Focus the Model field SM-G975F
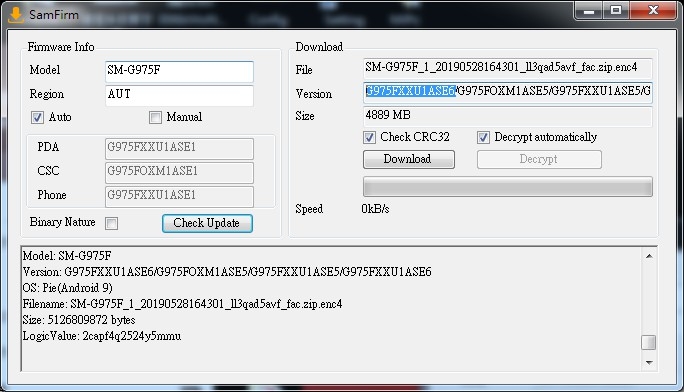Screen dimensions: 684x392 (179, 72)
